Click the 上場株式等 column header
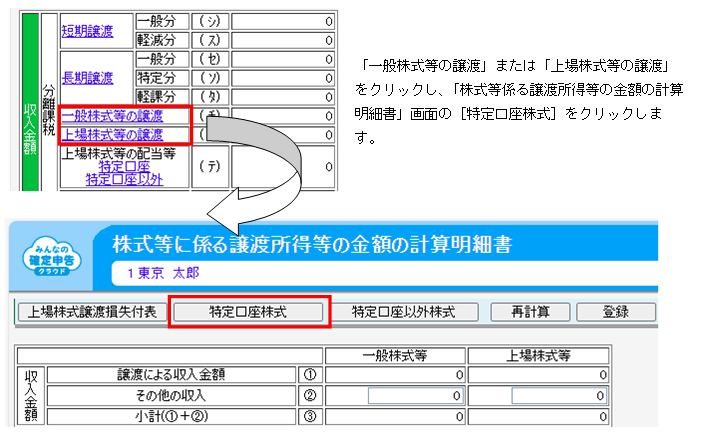This screenshot has height=438, width=719. pos(538,355)
